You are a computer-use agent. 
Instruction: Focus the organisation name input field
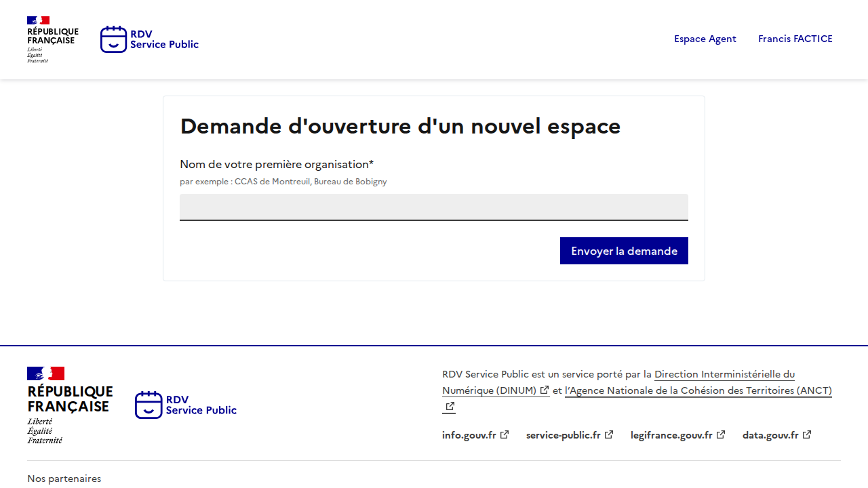(x=434, y=207)
